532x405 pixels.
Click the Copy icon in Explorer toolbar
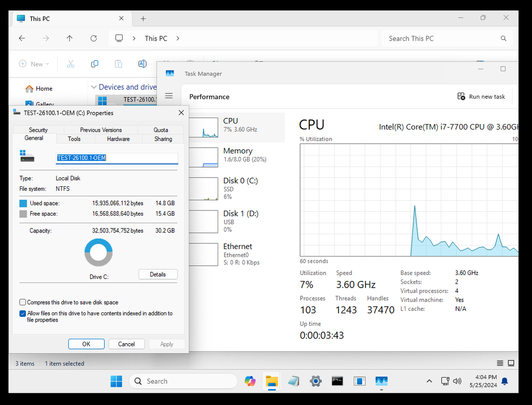point(95,64)
